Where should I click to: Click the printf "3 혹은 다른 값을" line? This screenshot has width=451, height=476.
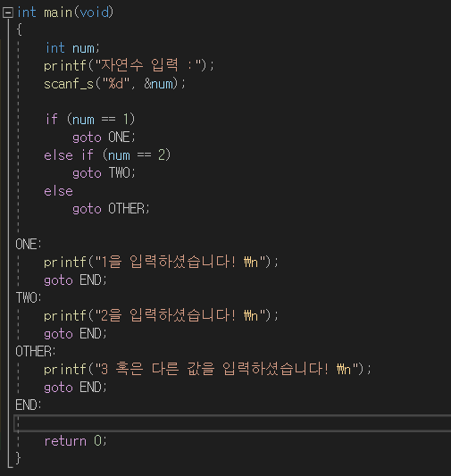pos(207,369)
